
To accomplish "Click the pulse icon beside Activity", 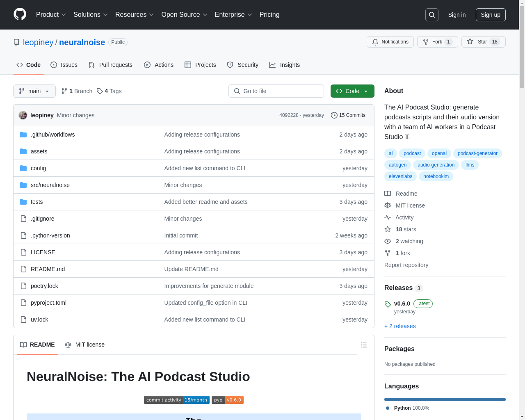I will click(388, 217).
